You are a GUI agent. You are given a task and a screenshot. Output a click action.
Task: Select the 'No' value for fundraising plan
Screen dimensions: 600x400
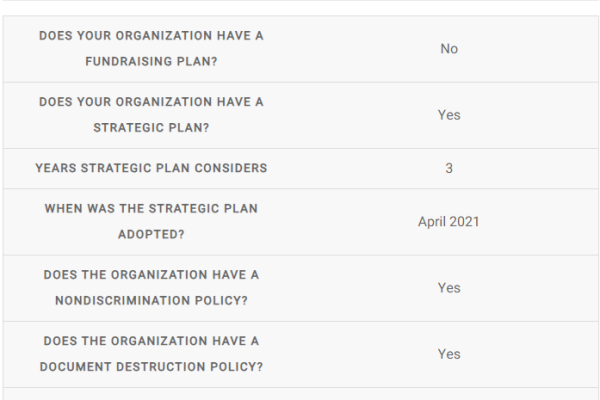click(449, 48)
